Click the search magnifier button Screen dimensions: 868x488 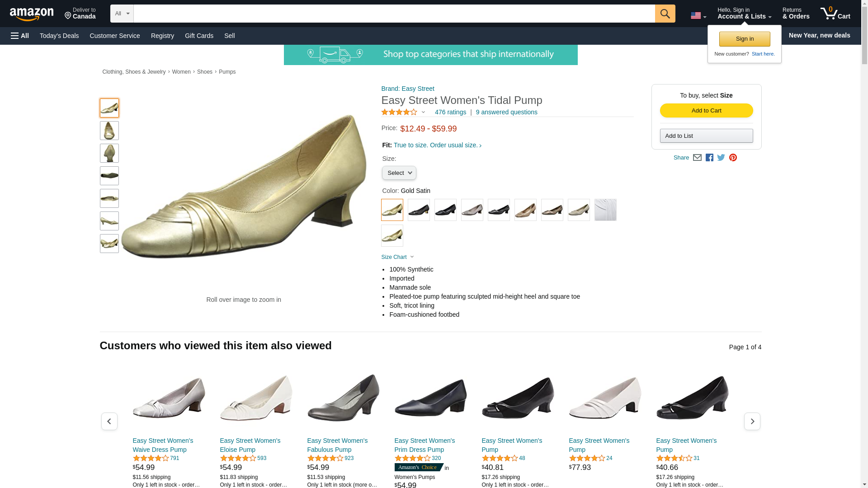[x=665, y=14]
